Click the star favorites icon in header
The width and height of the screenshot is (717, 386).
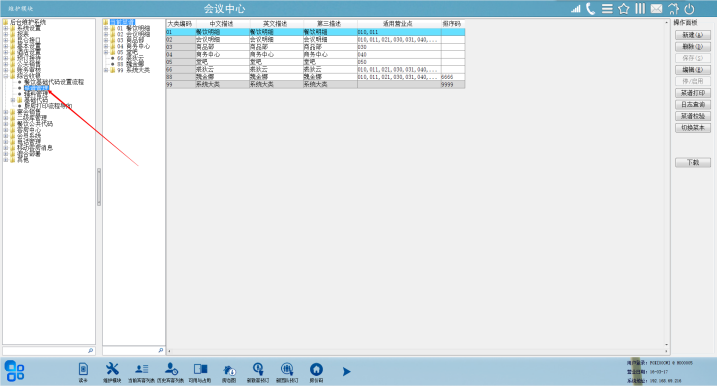click(x=623, y=9)
